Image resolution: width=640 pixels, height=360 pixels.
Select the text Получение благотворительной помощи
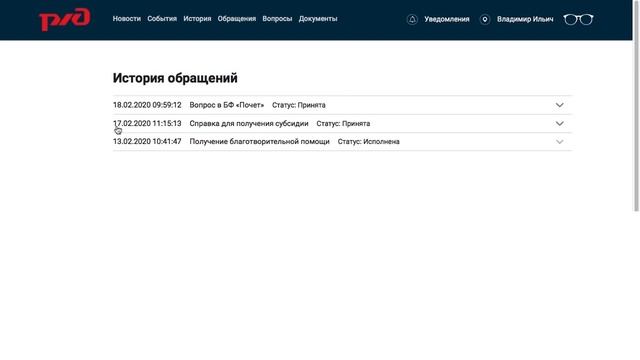point(259,142)
